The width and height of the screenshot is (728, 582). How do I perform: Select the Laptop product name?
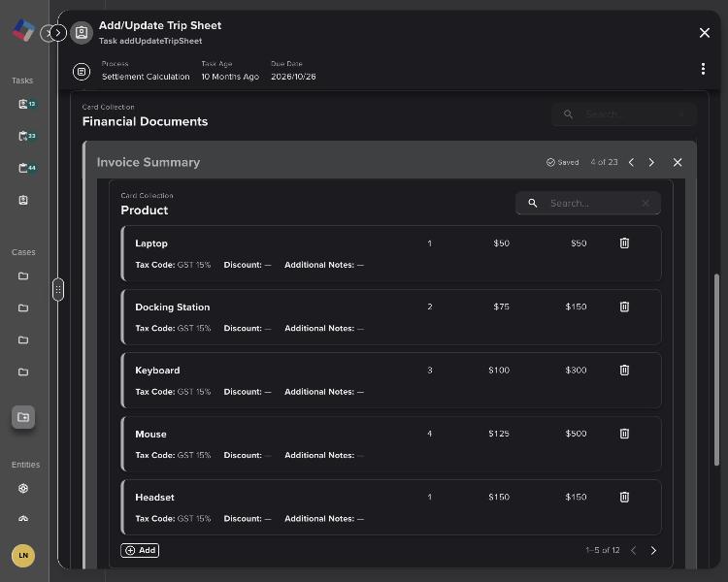pyautogui.click(x=151, y=243)
